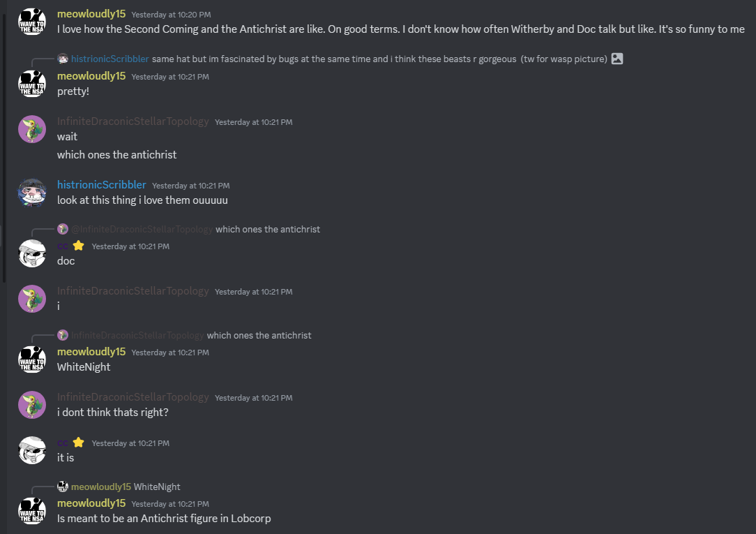Open the avatar beside the "it is" message
The width and height of the screenshot is (756, 534).
tap(32, 450)
